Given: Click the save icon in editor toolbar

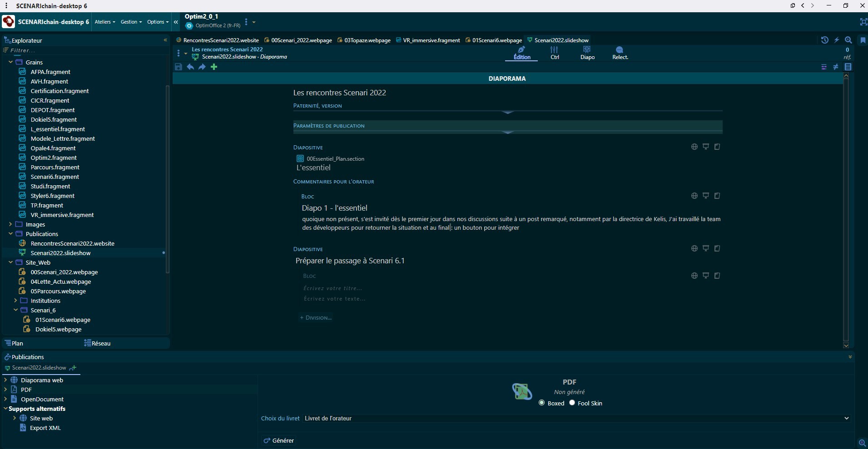Looking at the screenshot, I should click(179, 67).
